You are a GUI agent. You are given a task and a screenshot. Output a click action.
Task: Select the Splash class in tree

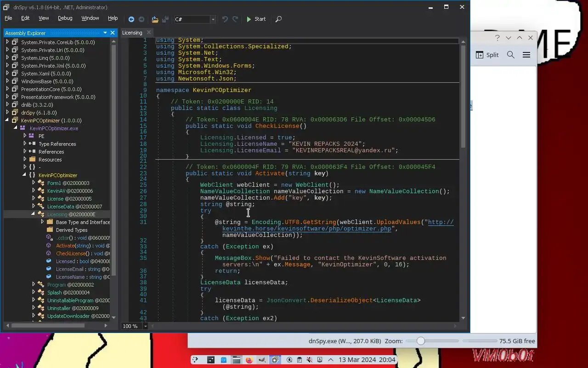tap(68, 293)
